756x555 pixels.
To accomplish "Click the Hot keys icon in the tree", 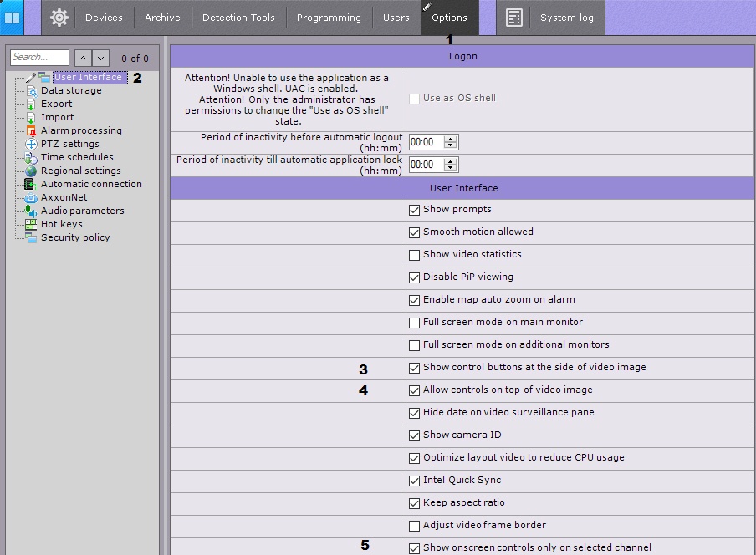I will [31, 225].
